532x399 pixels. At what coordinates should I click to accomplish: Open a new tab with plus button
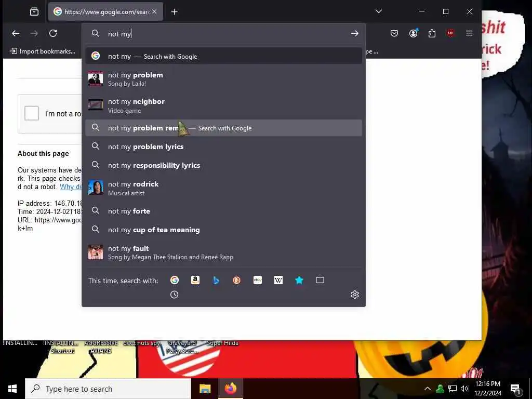(175, 12)
